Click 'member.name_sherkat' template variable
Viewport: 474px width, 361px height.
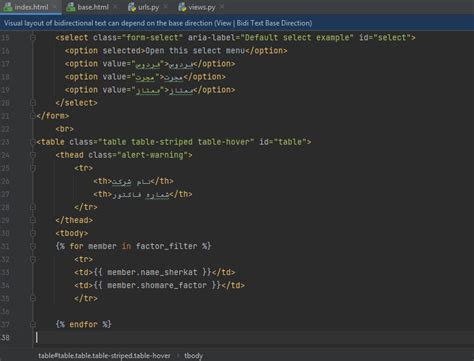tap(152, 272)
